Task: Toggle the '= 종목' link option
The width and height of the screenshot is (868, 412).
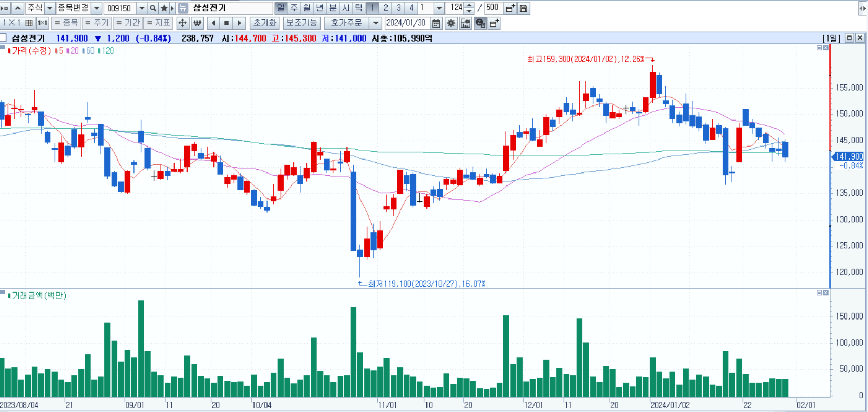Action: pyautogui.click(x=66, y=23)
